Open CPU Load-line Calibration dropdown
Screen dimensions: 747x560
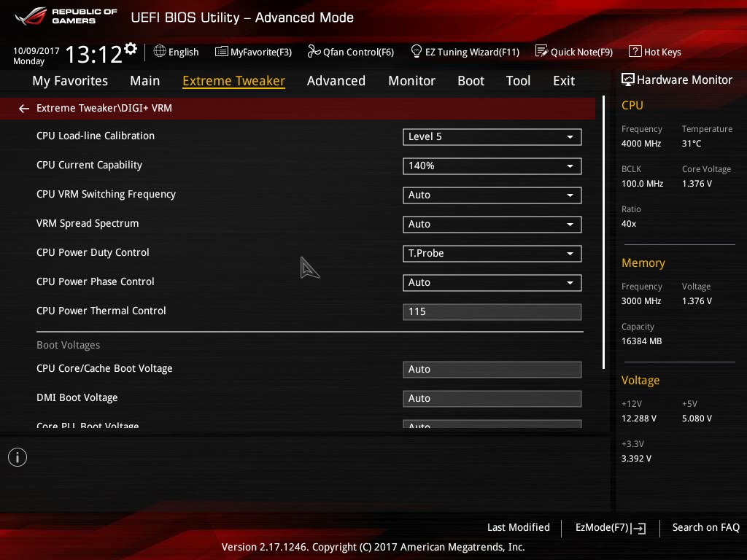492,137
